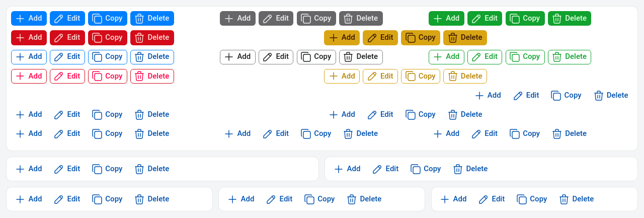This screenshot has width=644, height=218.
Task: Click the solid green Edit button
Action: 485,19
